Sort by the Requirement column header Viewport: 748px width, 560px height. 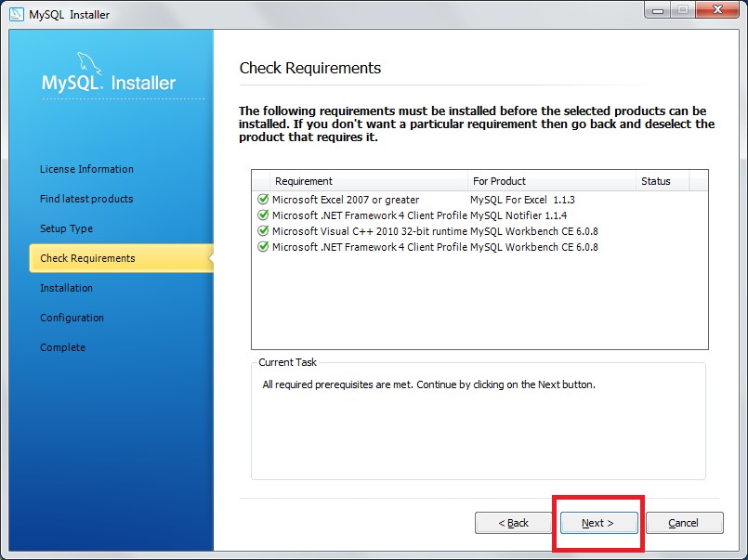(x=369, y=181)
